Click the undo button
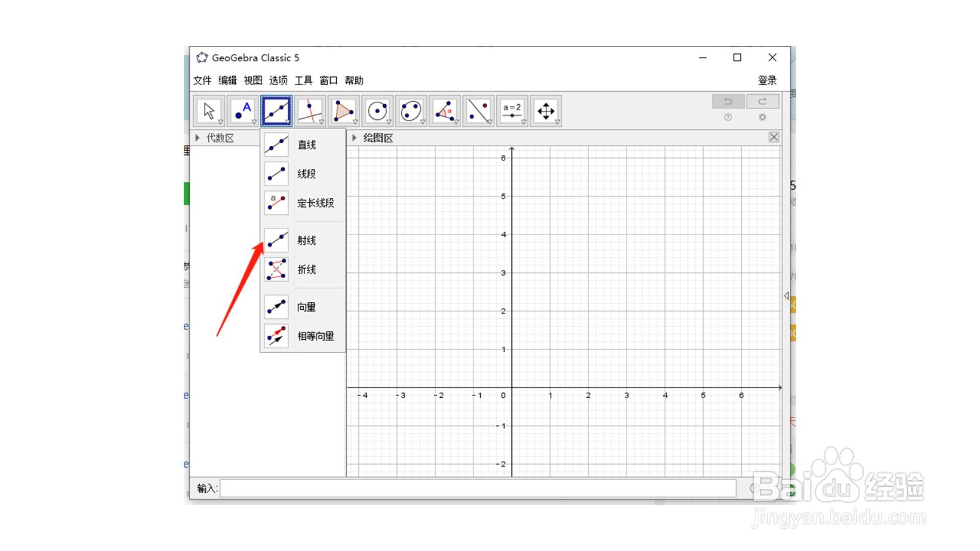 coord(728,101)
